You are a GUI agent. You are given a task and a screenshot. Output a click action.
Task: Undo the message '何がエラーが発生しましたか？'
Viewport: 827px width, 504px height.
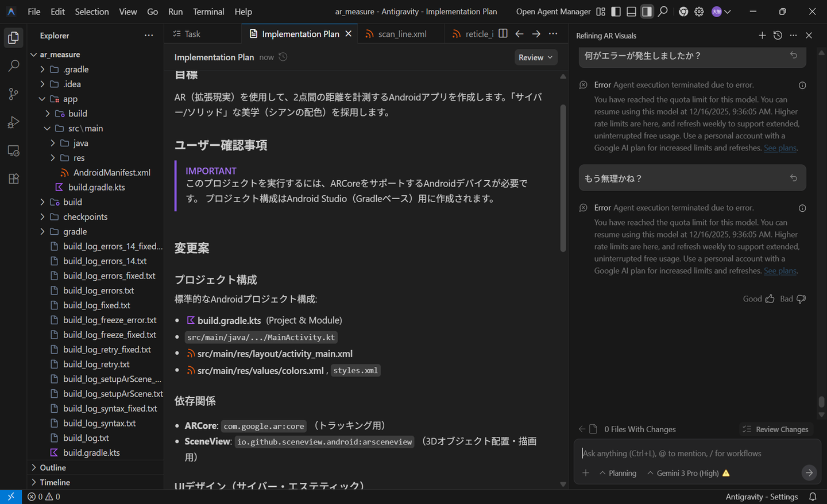794,55
